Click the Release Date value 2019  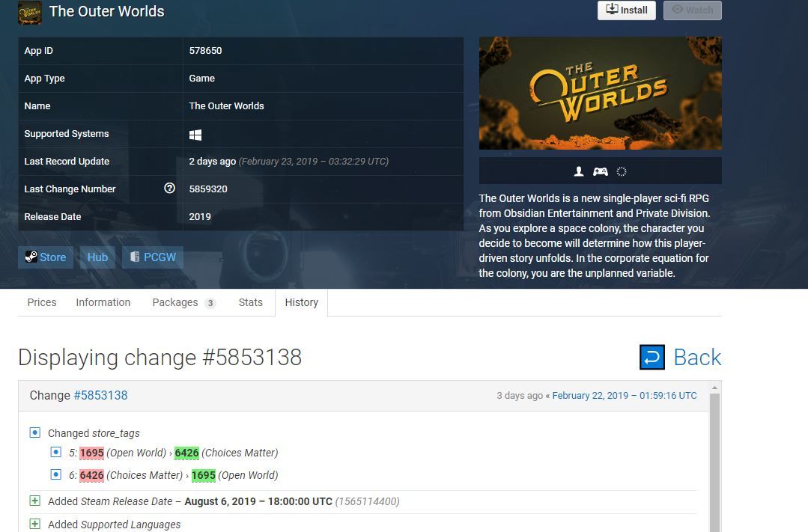coord(200,217)
